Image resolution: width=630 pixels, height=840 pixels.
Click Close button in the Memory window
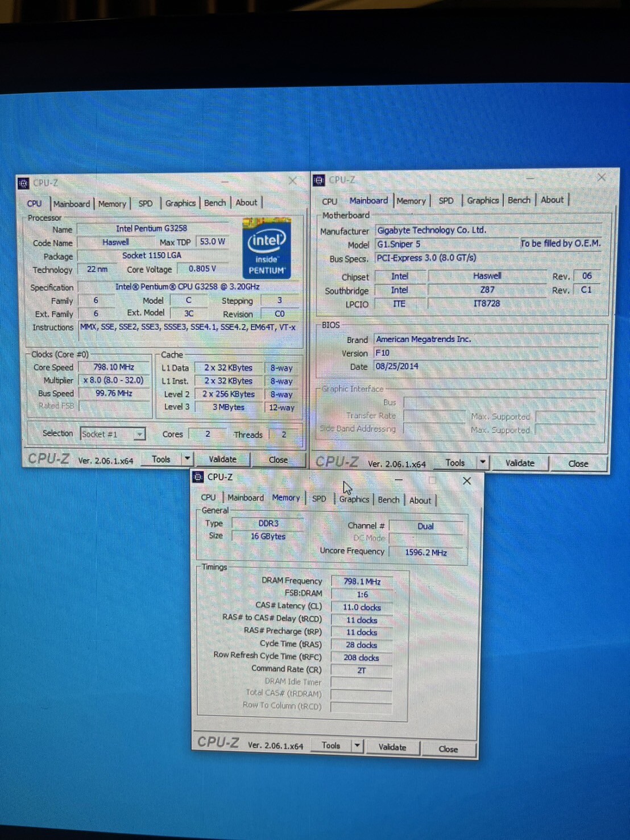pos(448,749)
